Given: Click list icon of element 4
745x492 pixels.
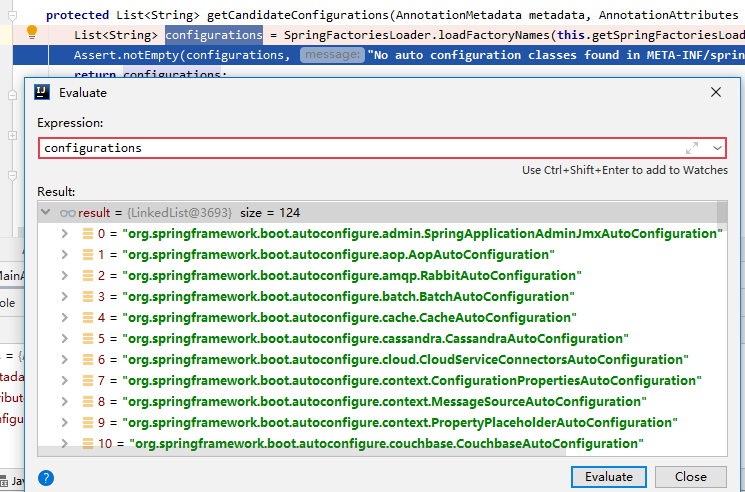Looking at the screenshot, I should (88, 317).
